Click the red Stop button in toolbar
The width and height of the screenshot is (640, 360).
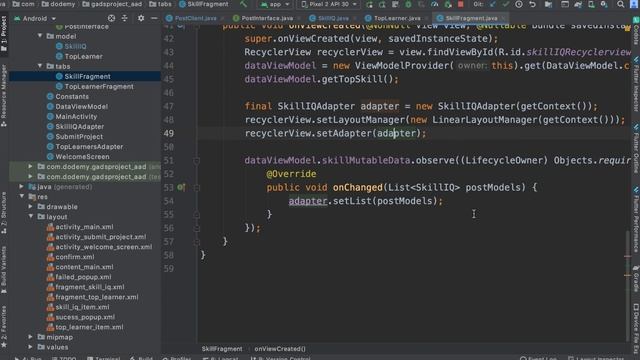click(x=460, y=4)
